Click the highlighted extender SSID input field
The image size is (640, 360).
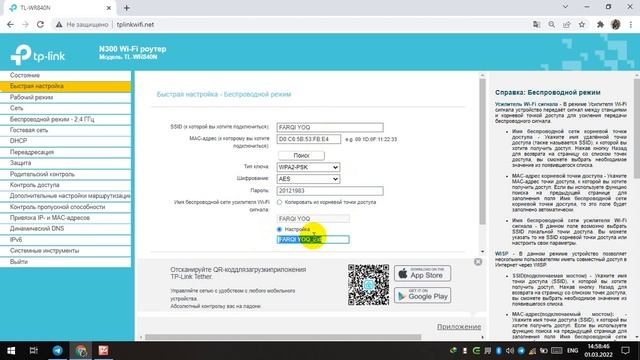(x=313, y=240)
